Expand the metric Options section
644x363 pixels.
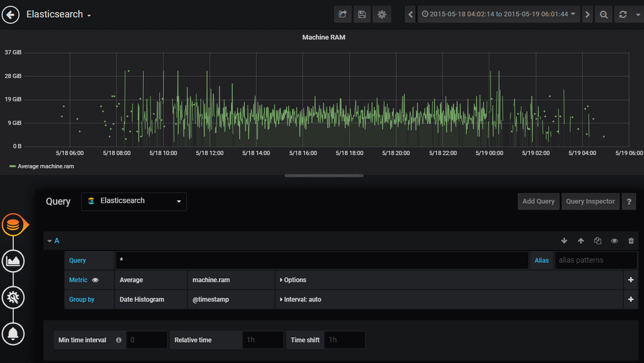click(293, 280)
